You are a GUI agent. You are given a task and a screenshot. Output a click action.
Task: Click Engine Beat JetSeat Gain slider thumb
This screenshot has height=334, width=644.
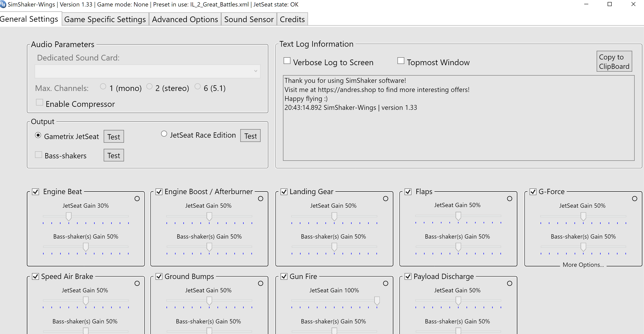[69, 216]
